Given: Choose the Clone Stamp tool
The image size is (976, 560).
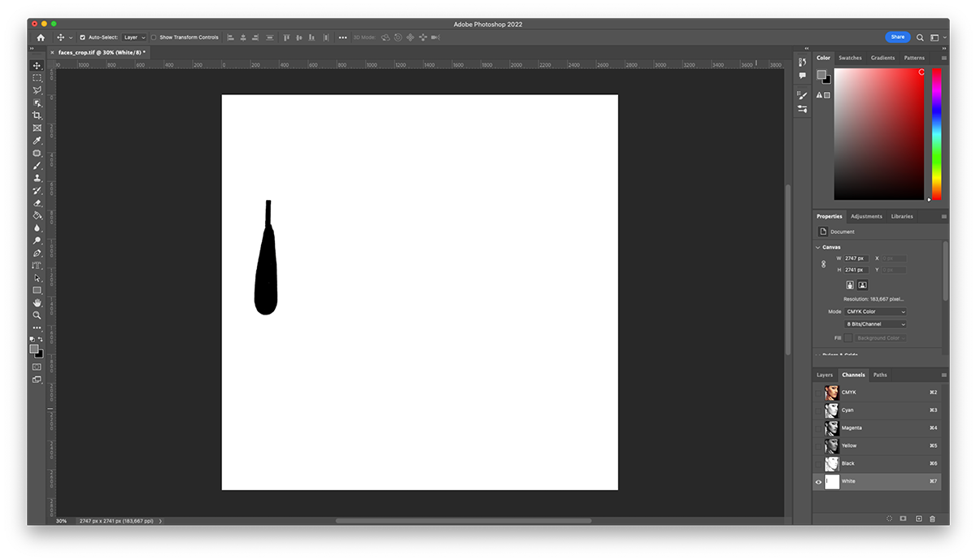Looking at the screenshot, I should point(37,177).
